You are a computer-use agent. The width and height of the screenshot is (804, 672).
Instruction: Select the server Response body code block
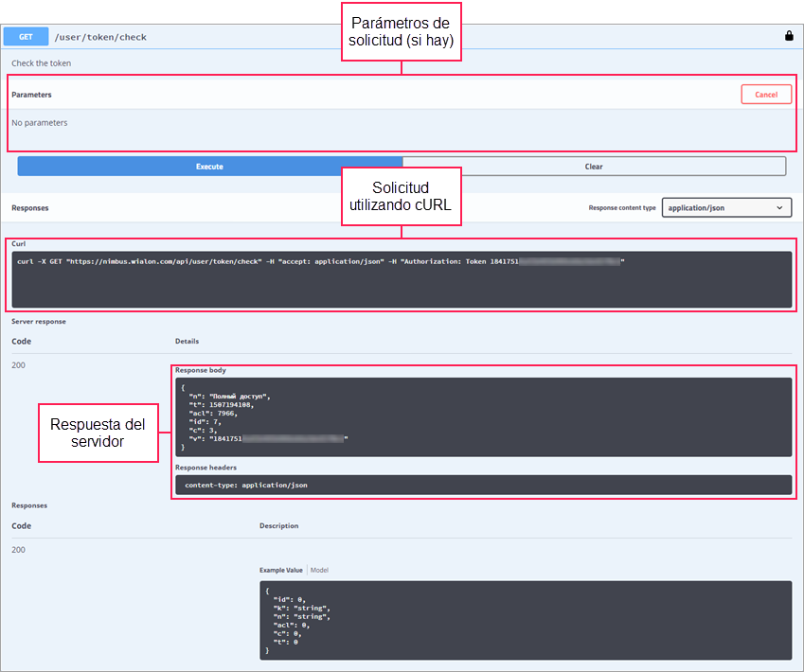click(483, 417)
